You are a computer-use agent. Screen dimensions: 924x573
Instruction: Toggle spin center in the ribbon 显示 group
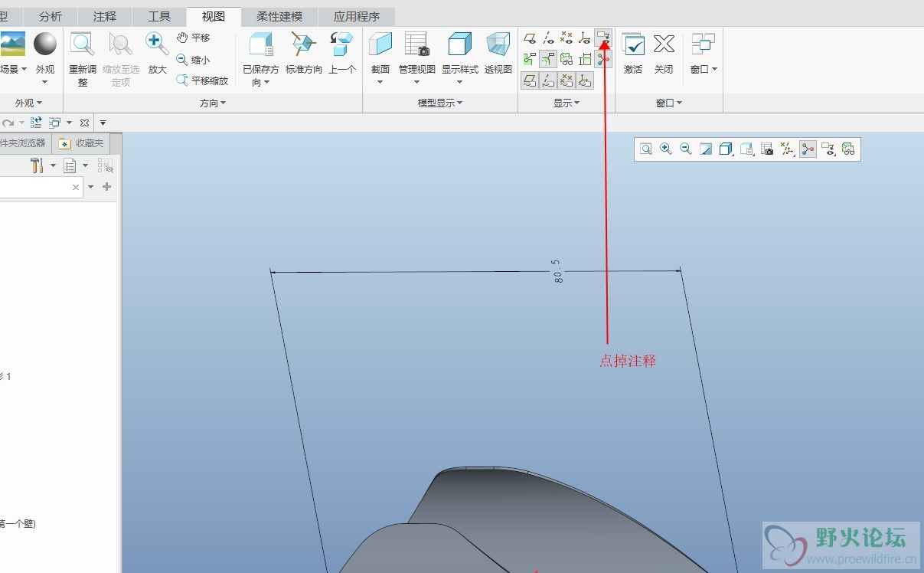point(603,59)
